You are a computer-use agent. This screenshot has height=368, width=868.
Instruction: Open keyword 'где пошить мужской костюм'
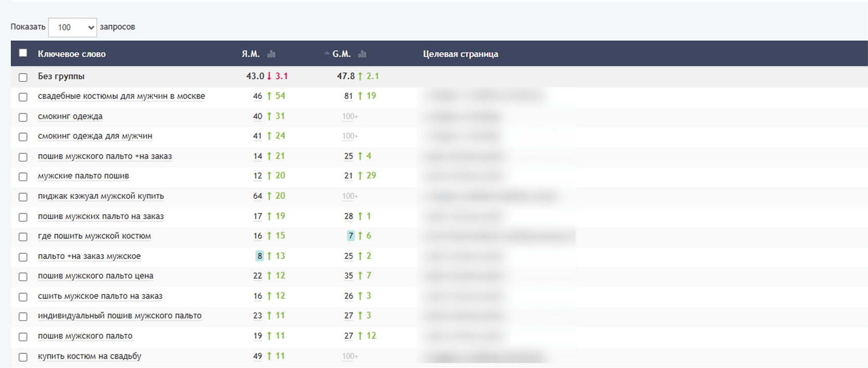tap(95, 236)
